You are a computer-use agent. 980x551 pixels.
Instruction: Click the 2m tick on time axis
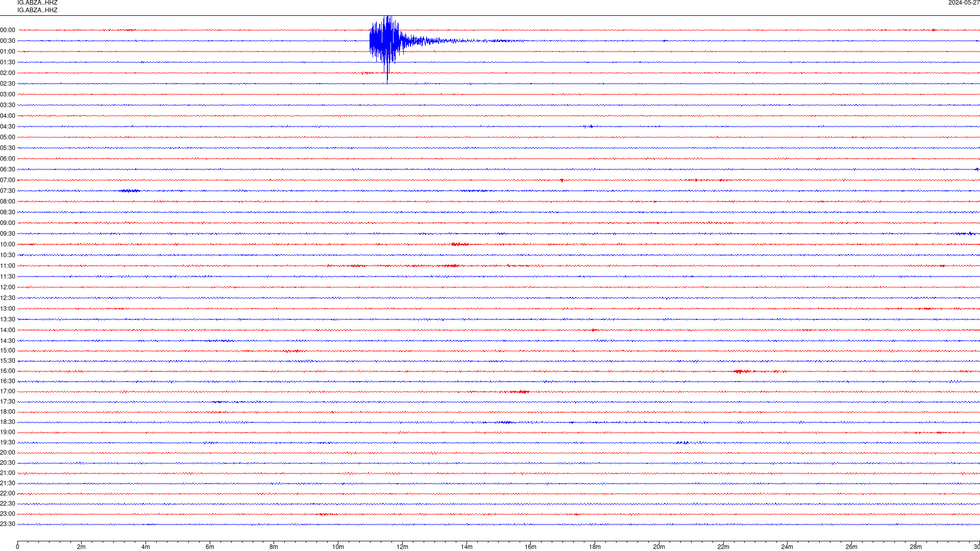[82, 547]
